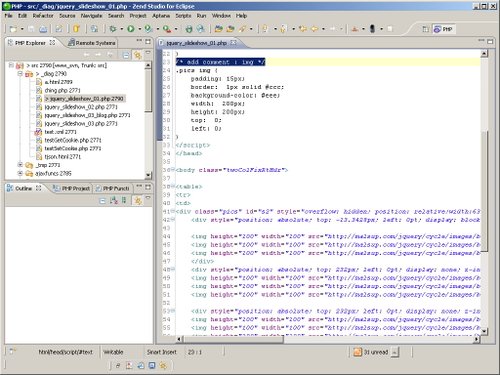Open Outline view menu triangle

pyautogui.click(x=148, y=199)
